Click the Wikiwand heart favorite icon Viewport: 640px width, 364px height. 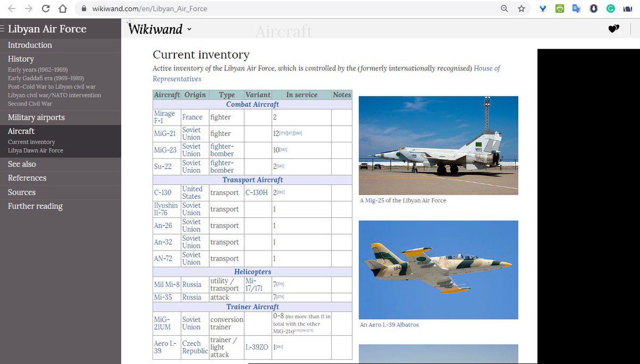coord(614,29)
